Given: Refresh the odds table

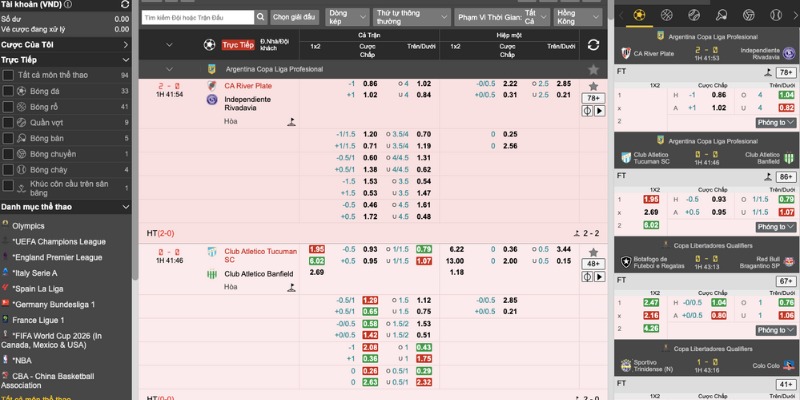Looking at the screenshot, I should click(593, 45).
